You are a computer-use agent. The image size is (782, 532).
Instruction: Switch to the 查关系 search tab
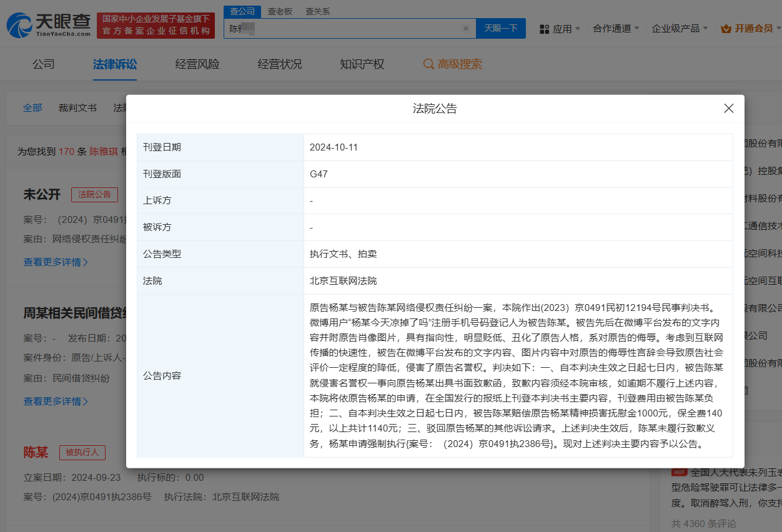[317, 11]
